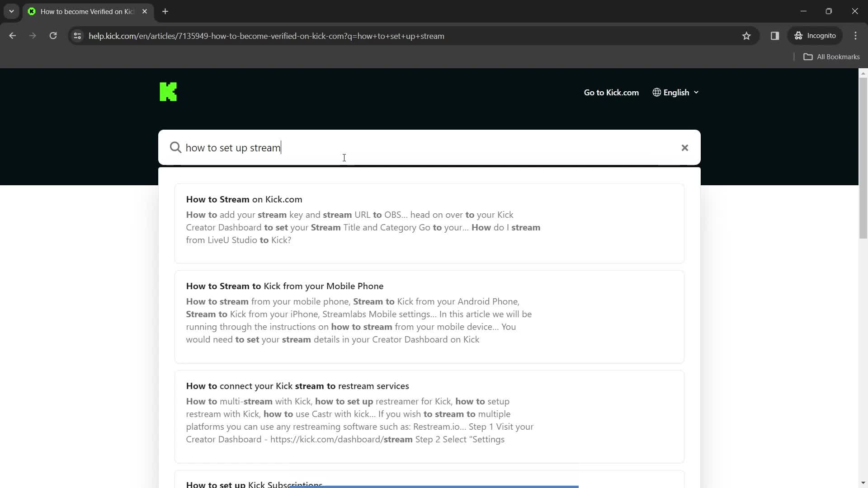The height and width of the screenshot is (488, 868).
Task: Click the page vertical scrollbar thumb
Action: point(863,158)
